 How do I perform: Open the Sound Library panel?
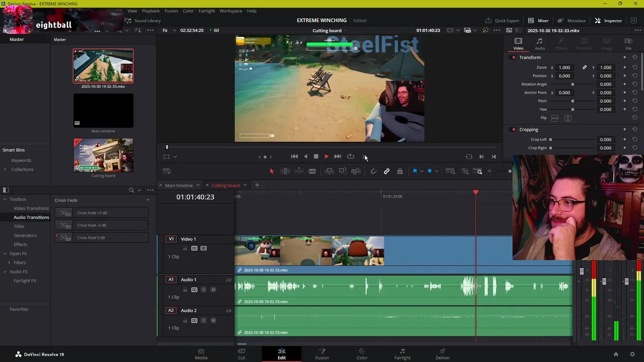coord(142,21)
